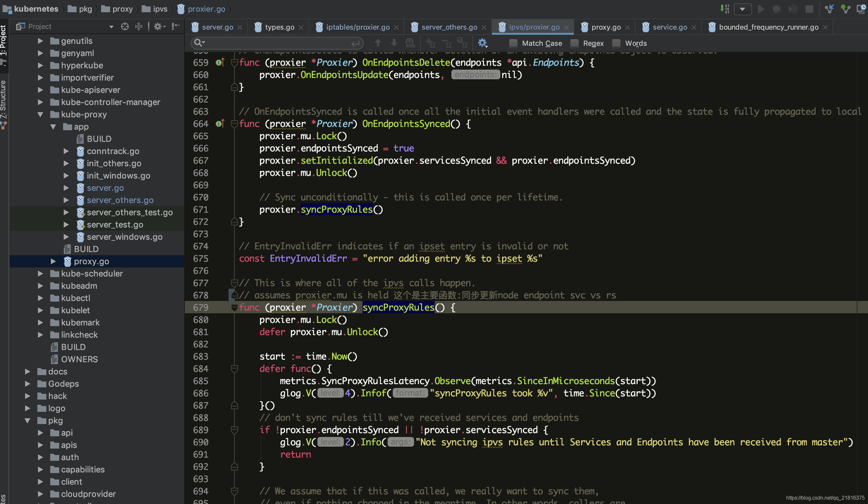This screenshot has width=868, height=504.
Task: Collapse the app folder arrow
Action: pyautogui.click(x=53, y=127)
